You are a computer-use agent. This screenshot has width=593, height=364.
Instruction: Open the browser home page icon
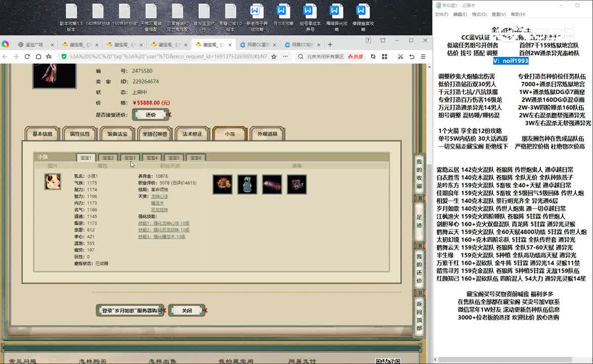38,57
